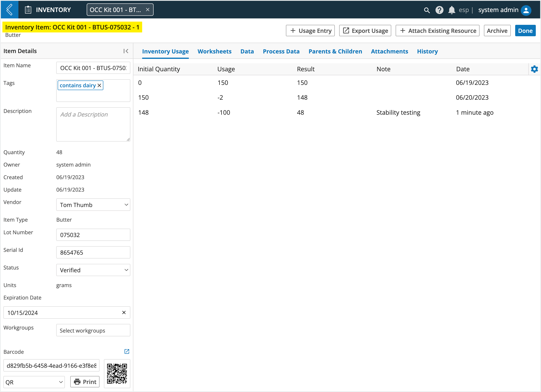This screenshot has width=541, height=392.
Task: Click the back chevron icon in top bar
Action: 10,10
